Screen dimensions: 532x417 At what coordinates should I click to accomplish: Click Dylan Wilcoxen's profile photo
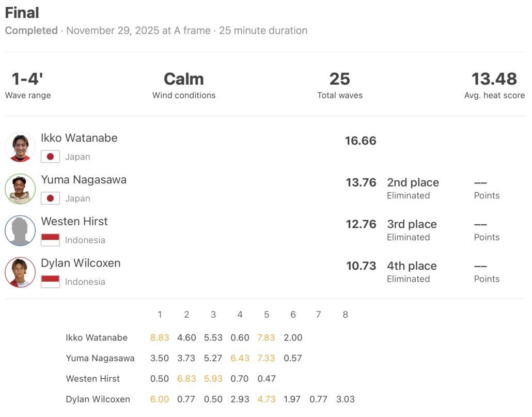pyautogui.click(x=20, y=272)
